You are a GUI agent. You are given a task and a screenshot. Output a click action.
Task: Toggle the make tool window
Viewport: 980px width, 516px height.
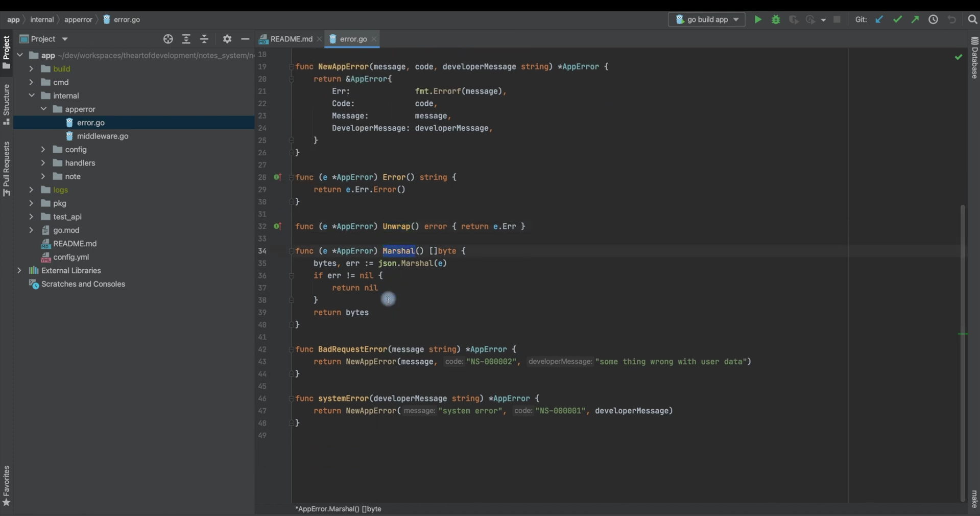click(974, 499)
